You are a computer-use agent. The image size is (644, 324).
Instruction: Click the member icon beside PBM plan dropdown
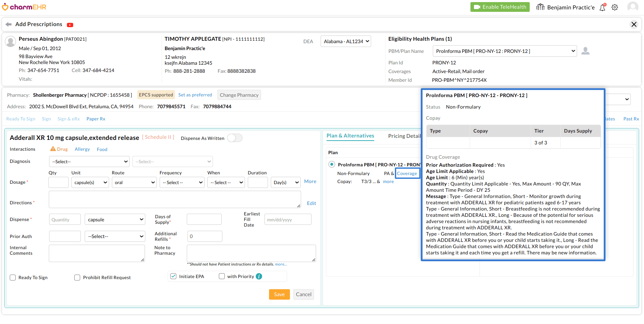(x=585, y=51)
